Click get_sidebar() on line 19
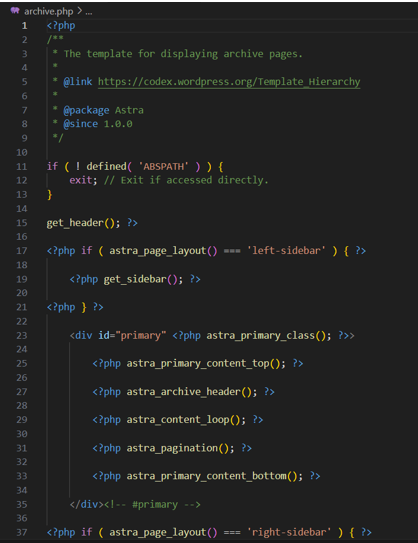 click(x=141, y=279)
